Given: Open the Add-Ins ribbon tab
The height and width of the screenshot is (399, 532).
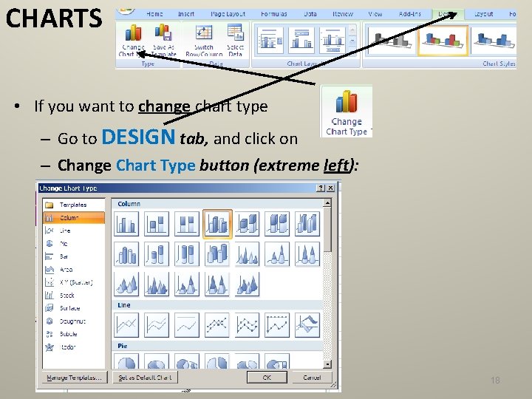Looking at the screenshot, I should coord(410,14).
